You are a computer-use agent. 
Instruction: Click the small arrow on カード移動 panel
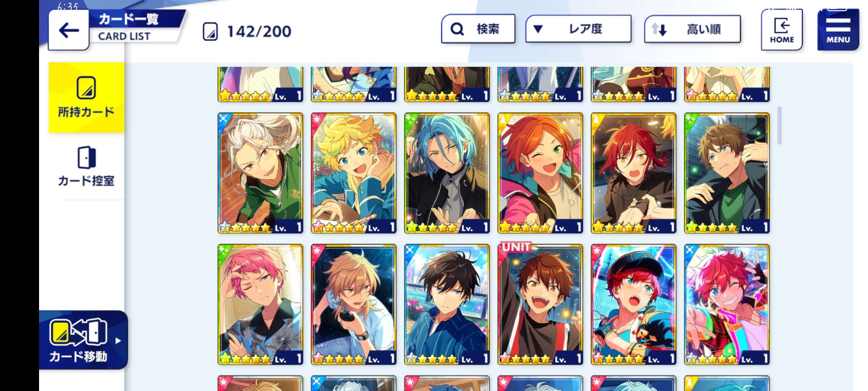118,341
